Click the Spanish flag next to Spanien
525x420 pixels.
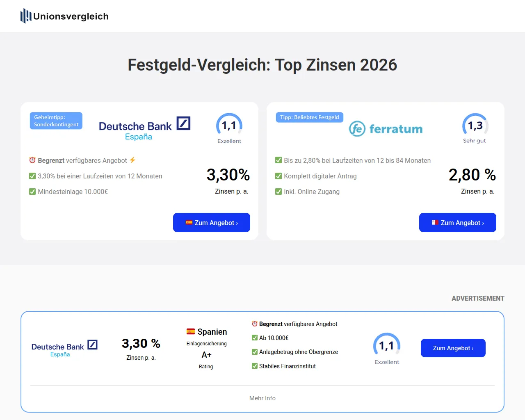191,331
